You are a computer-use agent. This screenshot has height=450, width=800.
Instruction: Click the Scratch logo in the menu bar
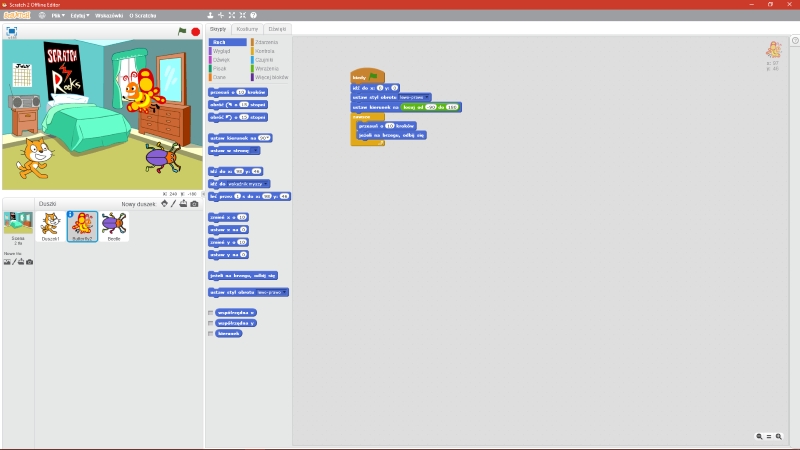pos(17,15)
